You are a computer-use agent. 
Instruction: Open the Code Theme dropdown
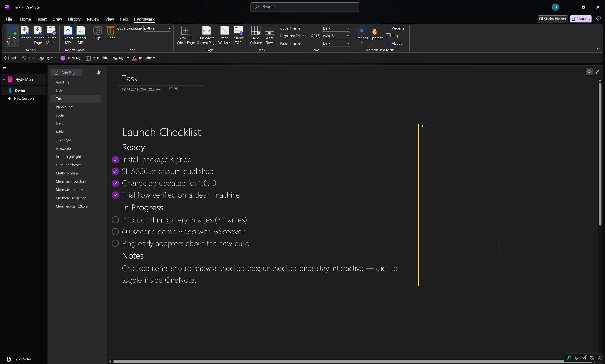336,28
